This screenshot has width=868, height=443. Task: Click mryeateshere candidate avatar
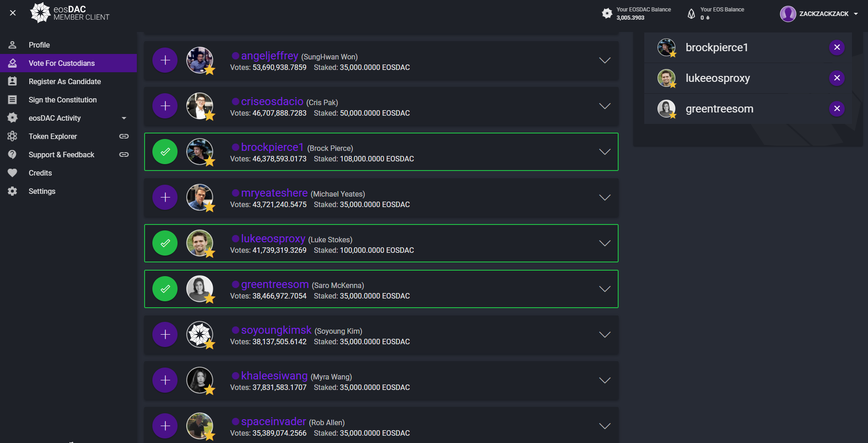pos(200,197)
